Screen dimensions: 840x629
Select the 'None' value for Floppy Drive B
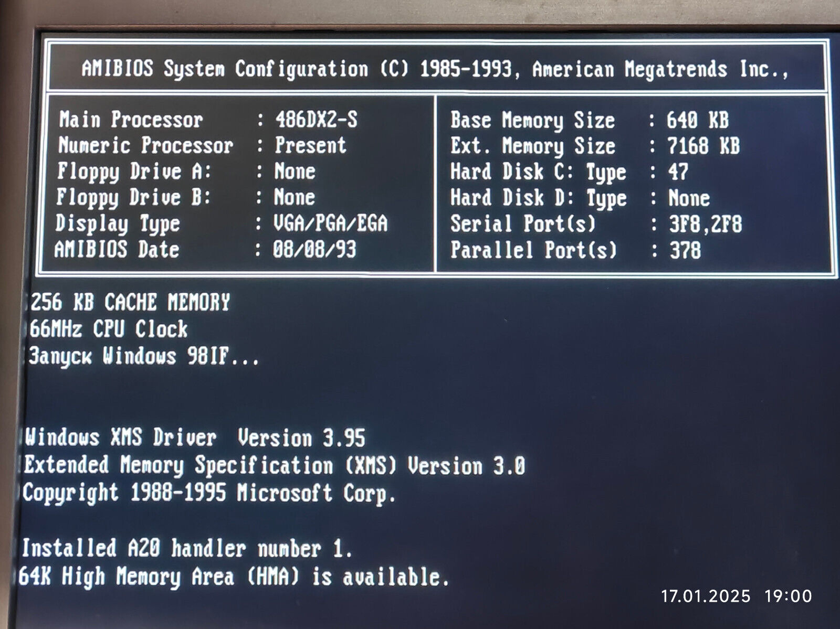(294, 197)
